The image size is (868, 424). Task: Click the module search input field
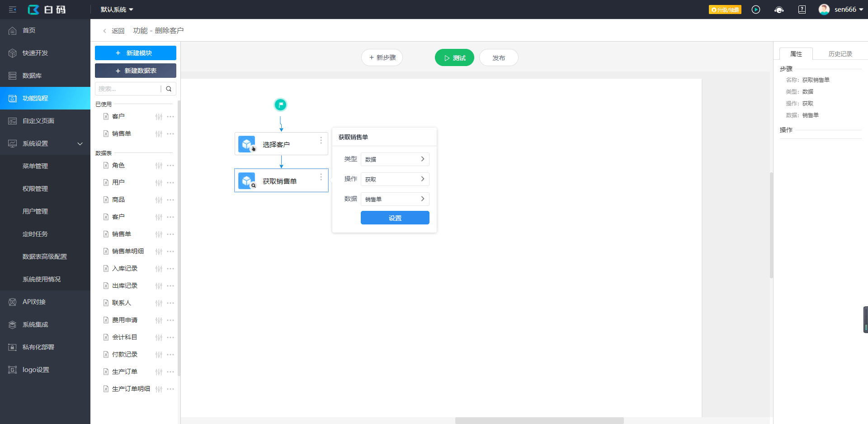127,89
